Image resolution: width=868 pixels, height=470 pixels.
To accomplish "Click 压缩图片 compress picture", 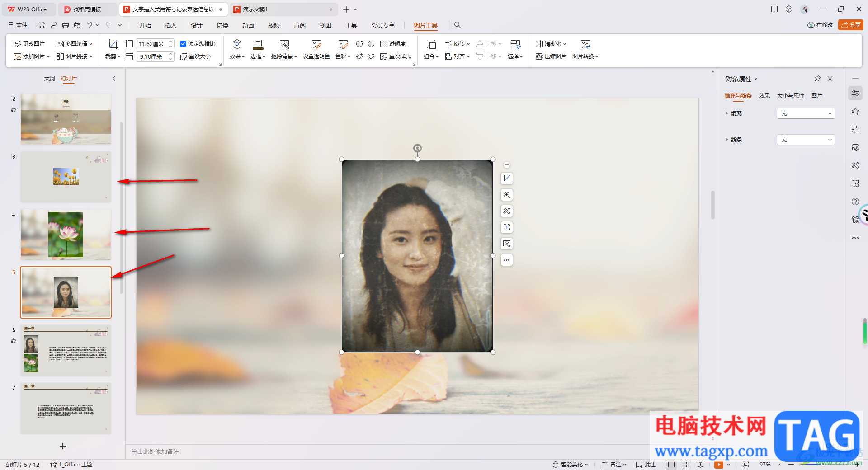I will pyautogui.click(x=551, y=56).
